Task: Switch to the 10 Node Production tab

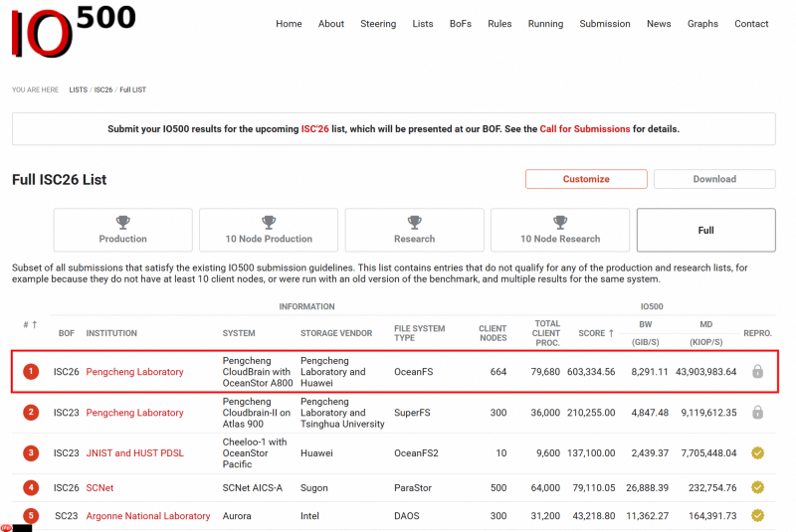Action: 269,230
